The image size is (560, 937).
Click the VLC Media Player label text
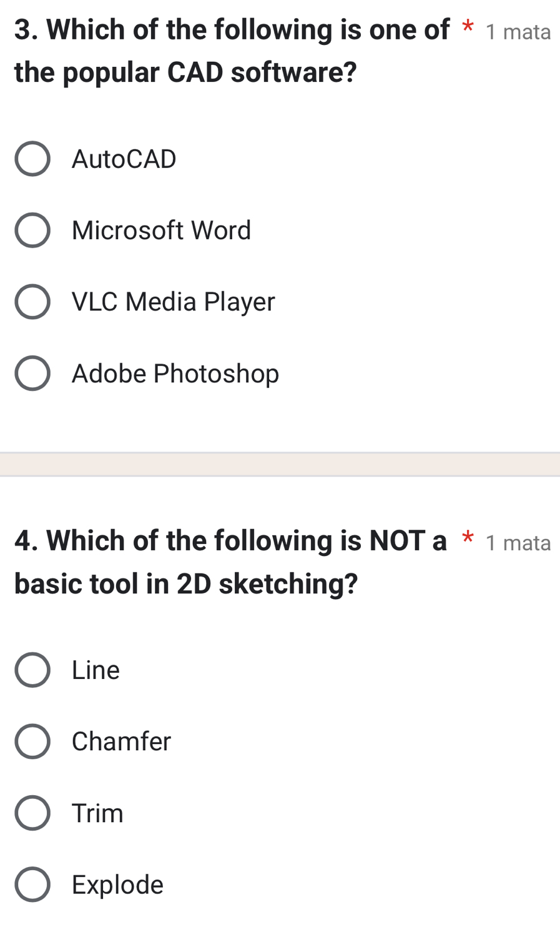pos(173,302)
